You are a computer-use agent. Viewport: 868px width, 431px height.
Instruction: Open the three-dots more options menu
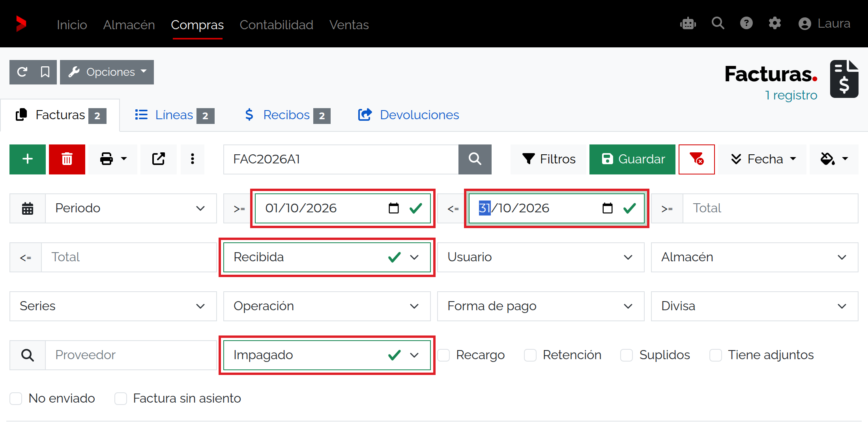pos(193,159)
